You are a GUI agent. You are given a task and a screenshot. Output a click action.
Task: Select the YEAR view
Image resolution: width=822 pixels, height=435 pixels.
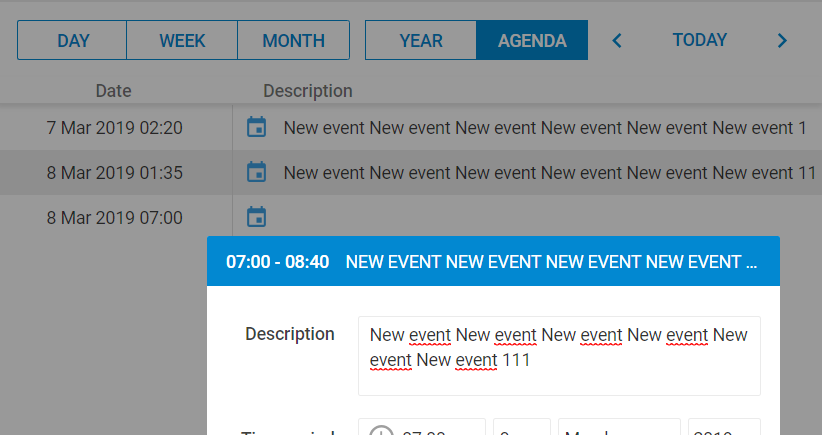click(421, 40)
